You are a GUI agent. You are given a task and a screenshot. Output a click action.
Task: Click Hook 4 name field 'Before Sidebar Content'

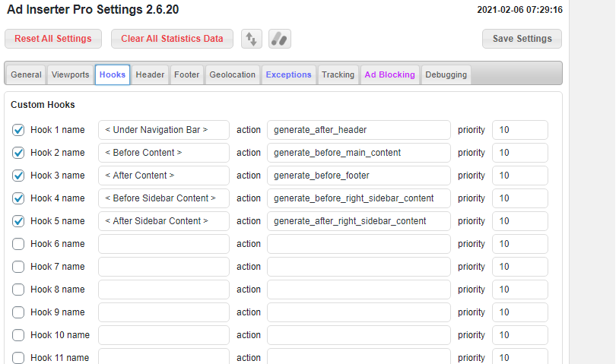[x=164, y=198]
